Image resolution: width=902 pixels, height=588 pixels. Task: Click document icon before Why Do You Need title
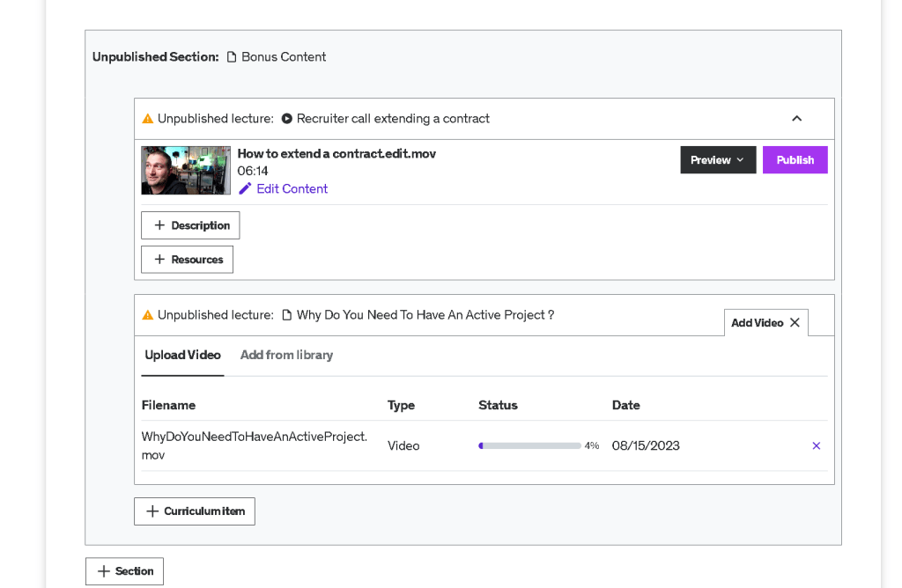point(286,315)
